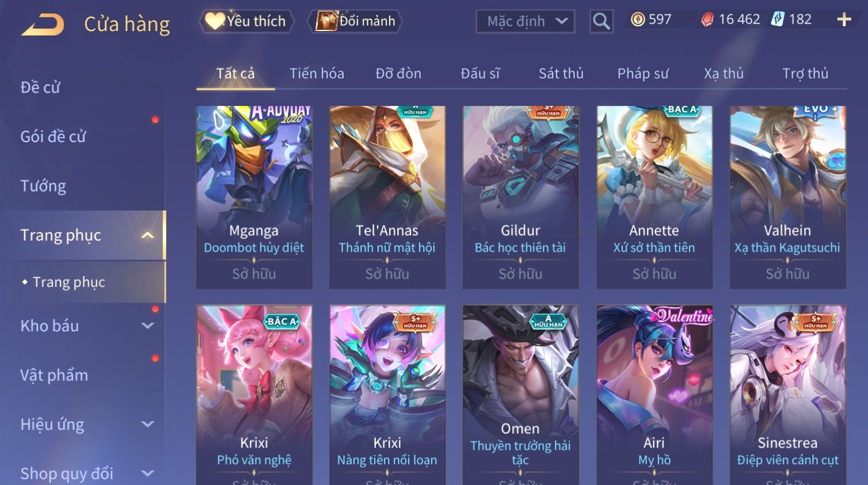Select the Pháp sư tab
This screenshot has width=868, height=485.
pyautogui.click(x=643, y=74)
